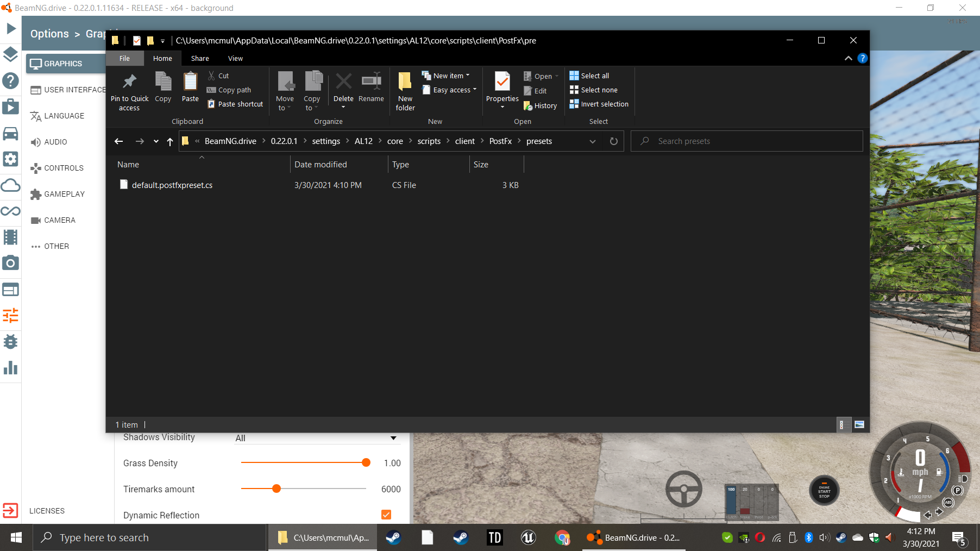The height and width of the screenshot is (551, 980).
Task: Click the Cut scissors command
Action: click(x=218, y=76)
